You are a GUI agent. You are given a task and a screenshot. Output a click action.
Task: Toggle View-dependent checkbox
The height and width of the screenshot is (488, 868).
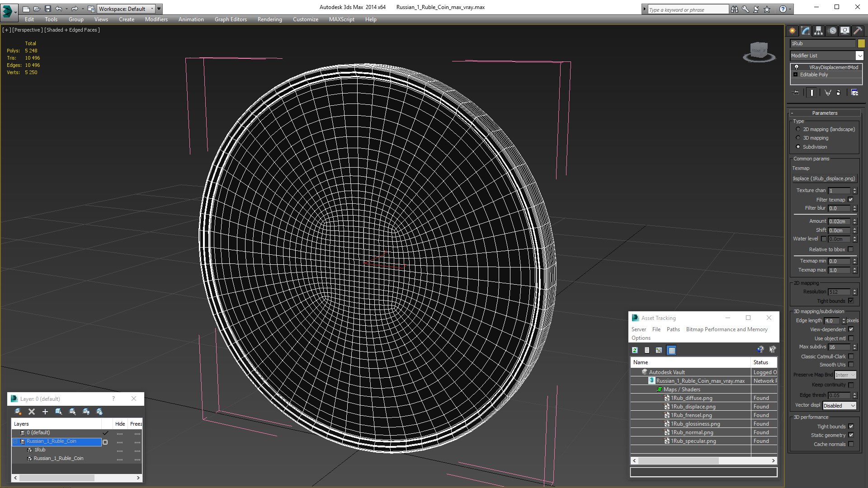point(851,329)
